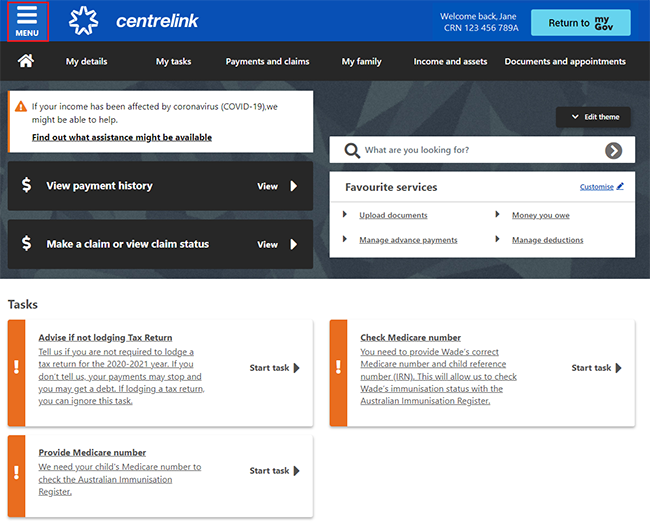Click dollar icon beside View payment history
The image size is (650, 527).
(x=26, y=185)
